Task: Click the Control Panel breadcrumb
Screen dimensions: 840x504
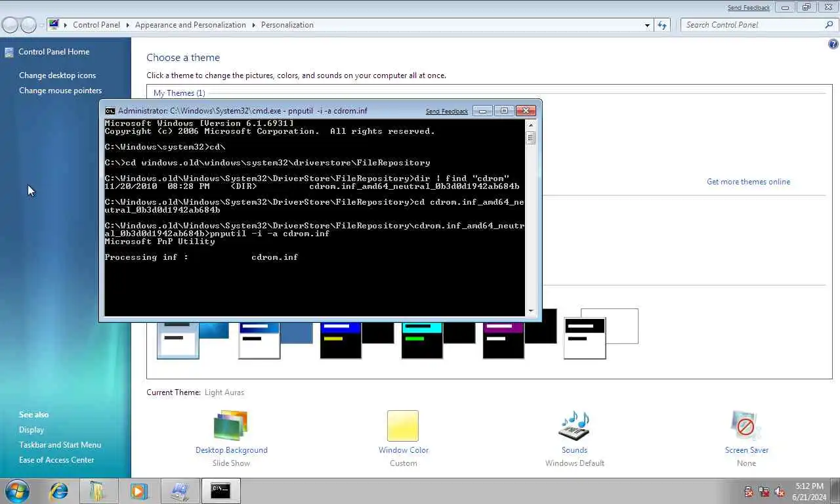Action: point(96,25)
